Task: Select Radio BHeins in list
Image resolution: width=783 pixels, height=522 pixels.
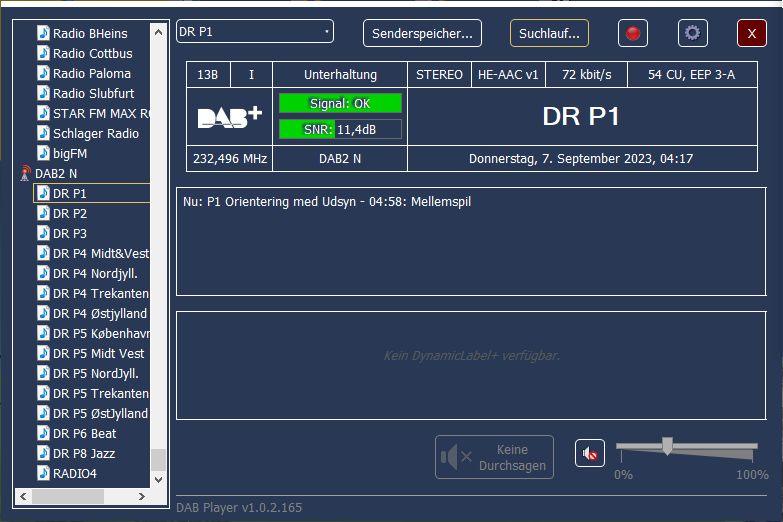Action: pyautogui.click(x=90, y=33)
